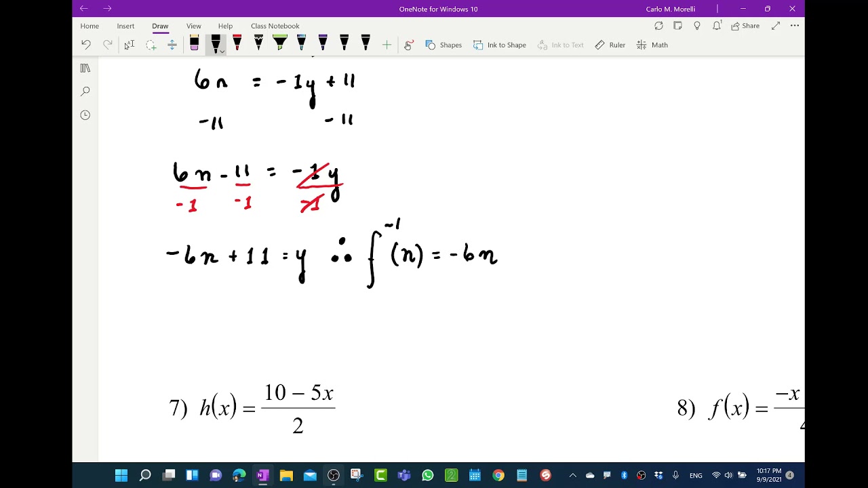The width and height of the screenshot is (868, 488).
Task: Open the View tab
Action: [194, 26]
